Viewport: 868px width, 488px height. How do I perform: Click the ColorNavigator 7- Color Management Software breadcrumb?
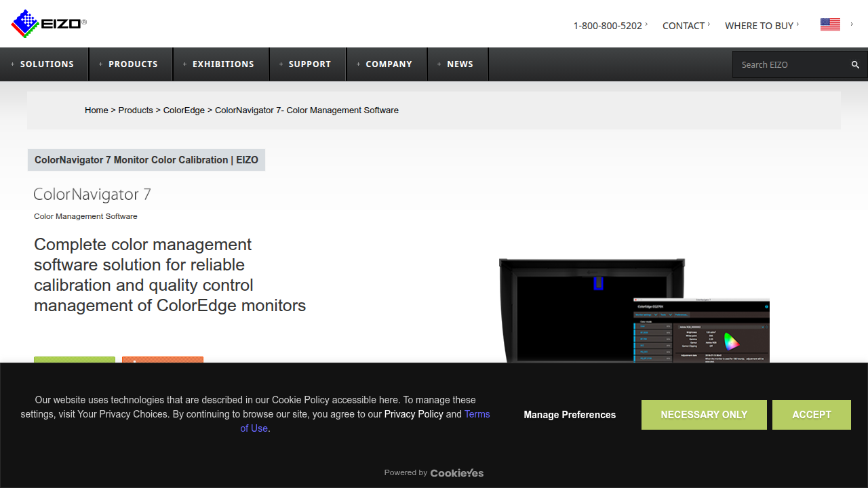point(307,110)
